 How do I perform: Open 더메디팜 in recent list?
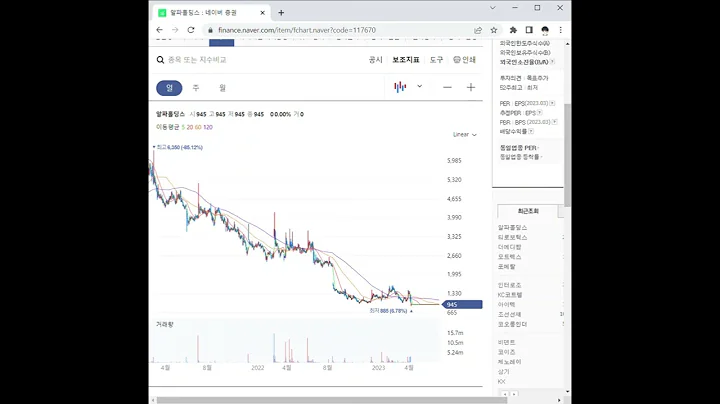click(x=510, y=247)
